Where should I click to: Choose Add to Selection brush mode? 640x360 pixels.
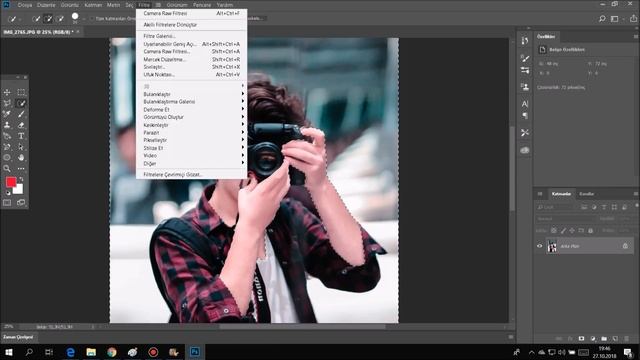point(48,18)
